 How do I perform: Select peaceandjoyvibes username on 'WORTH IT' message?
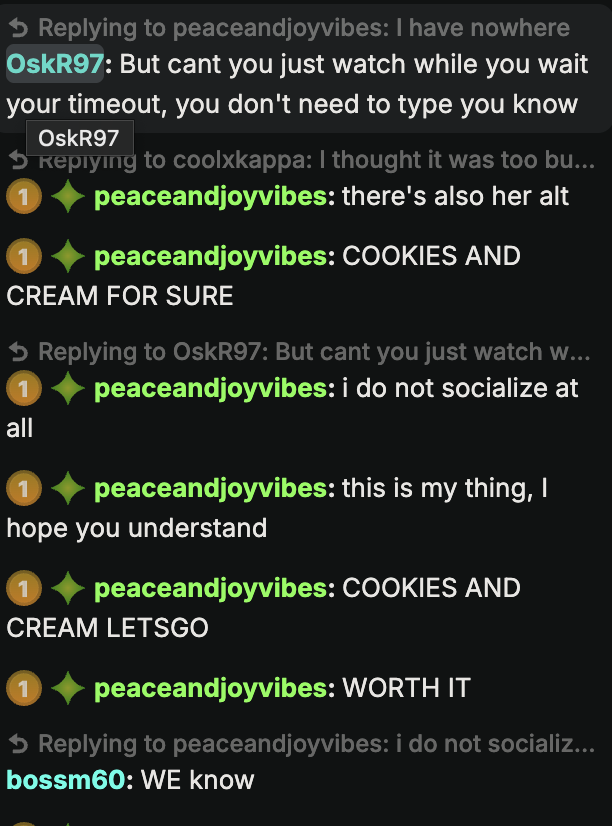(x=211, y=688)
